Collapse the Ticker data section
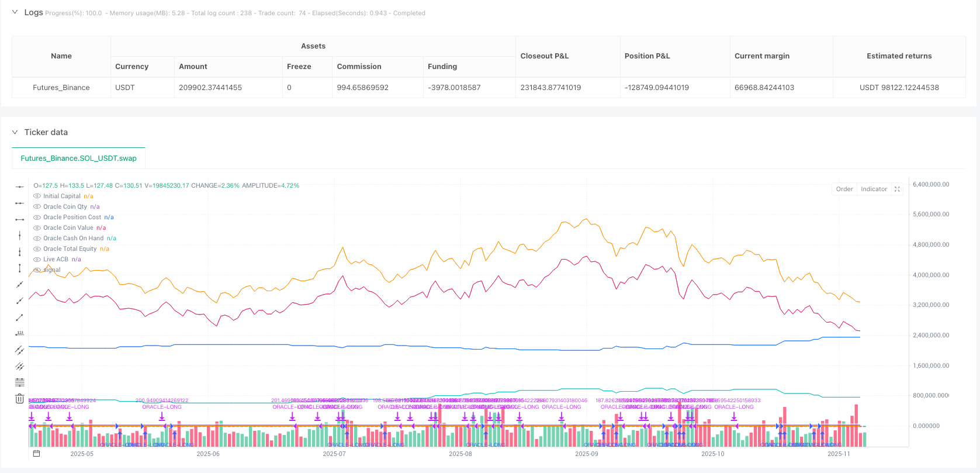Viewport: 980px width, 473px height. pos(15,132)
